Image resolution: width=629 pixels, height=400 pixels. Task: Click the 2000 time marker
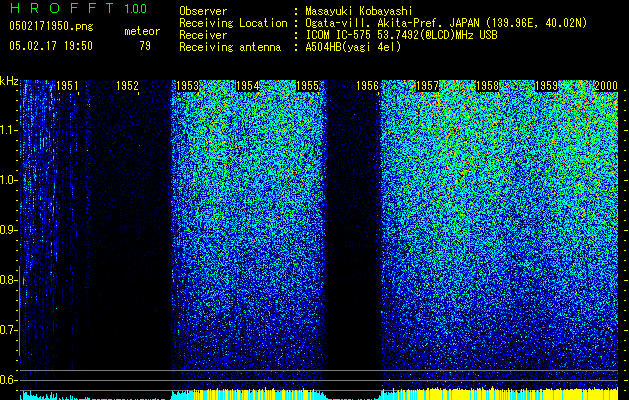tap(606, 86)
